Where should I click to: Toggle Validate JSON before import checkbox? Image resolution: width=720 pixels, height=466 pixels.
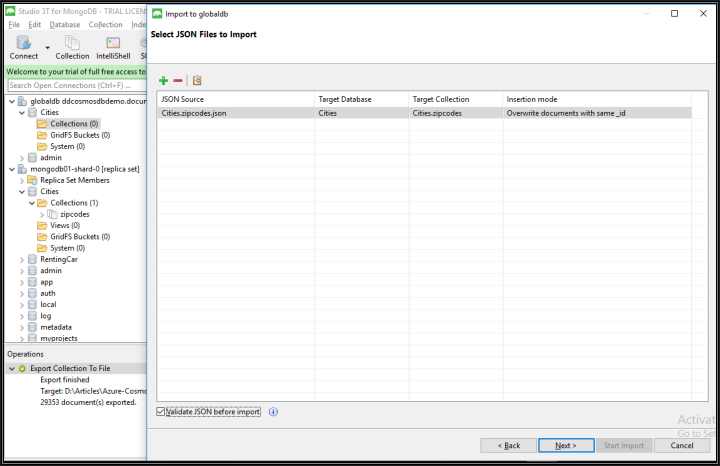[x=160, y=412]
